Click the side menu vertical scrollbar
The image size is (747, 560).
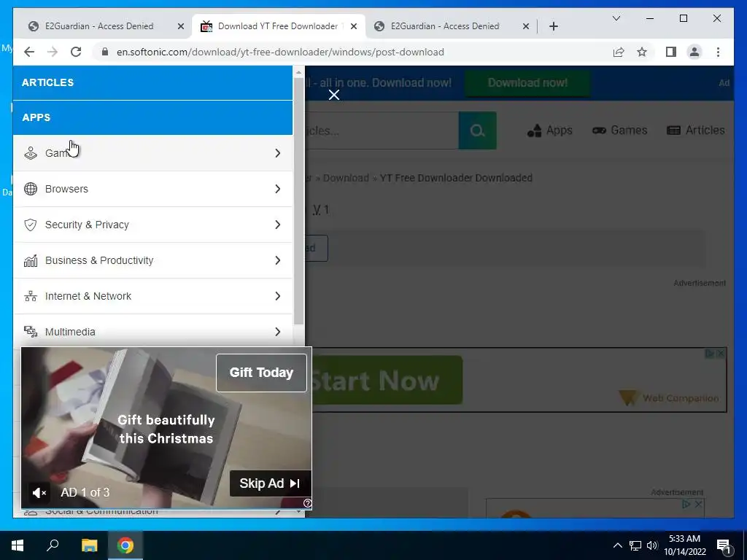tap(298, 200)
